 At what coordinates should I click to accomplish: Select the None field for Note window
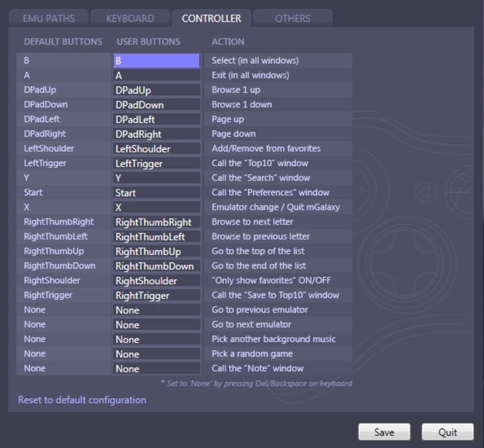(157, 368)
